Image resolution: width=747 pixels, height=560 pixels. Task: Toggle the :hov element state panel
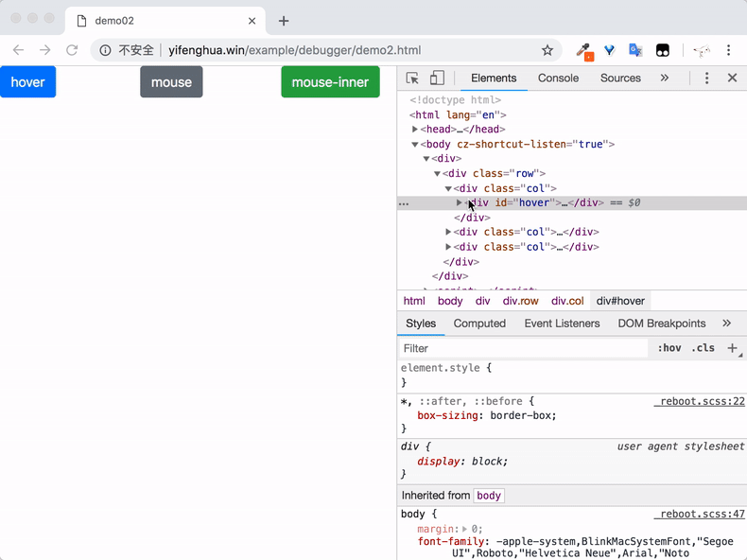669,348
